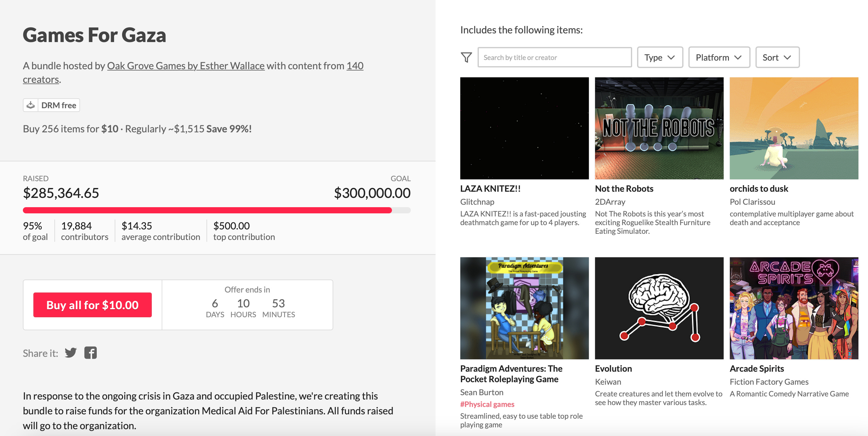Click the 95% of goal stat
This screenshot has width=868, height=436.
pos(35,231)
